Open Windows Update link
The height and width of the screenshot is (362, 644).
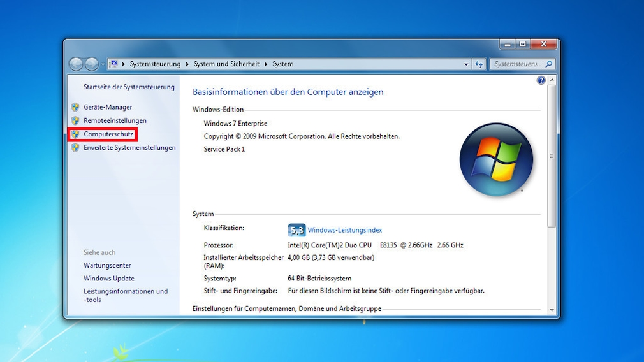pos(109,279)
